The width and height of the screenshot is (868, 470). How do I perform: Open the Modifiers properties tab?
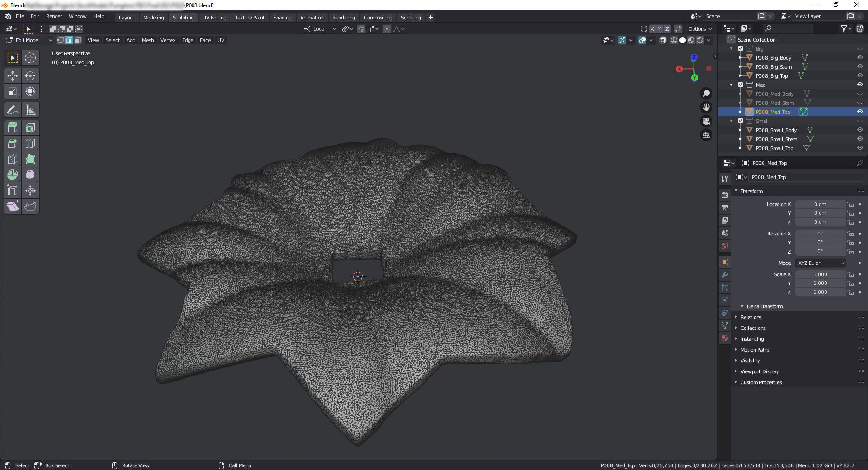tap(725, 275)
